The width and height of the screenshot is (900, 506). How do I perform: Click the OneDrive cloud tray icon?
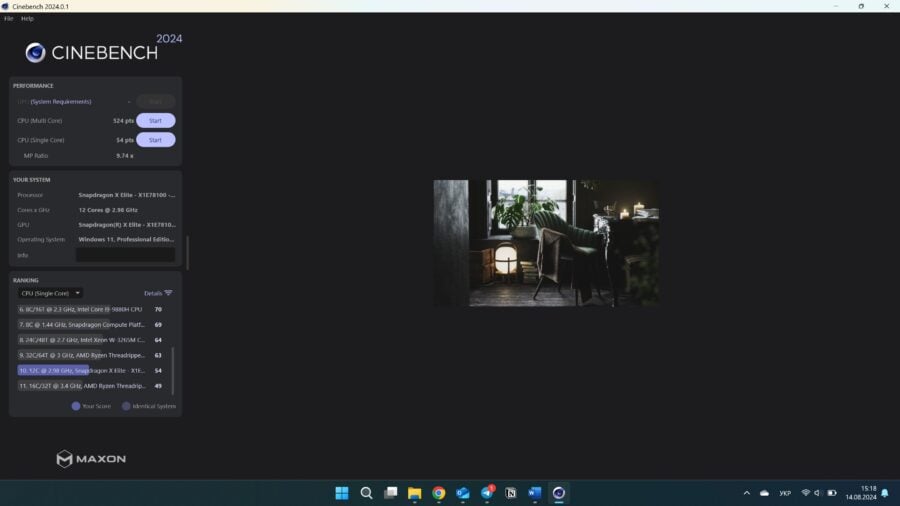coord(765,493)
